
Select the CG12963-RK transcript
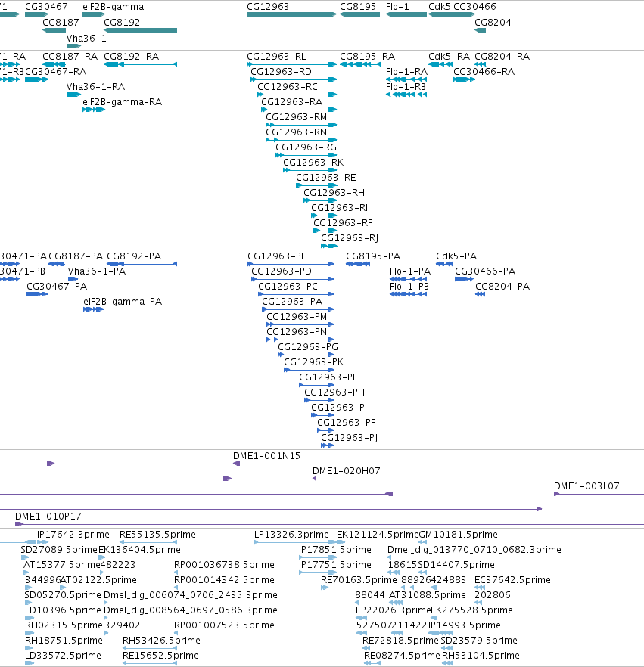pos(310,170)
